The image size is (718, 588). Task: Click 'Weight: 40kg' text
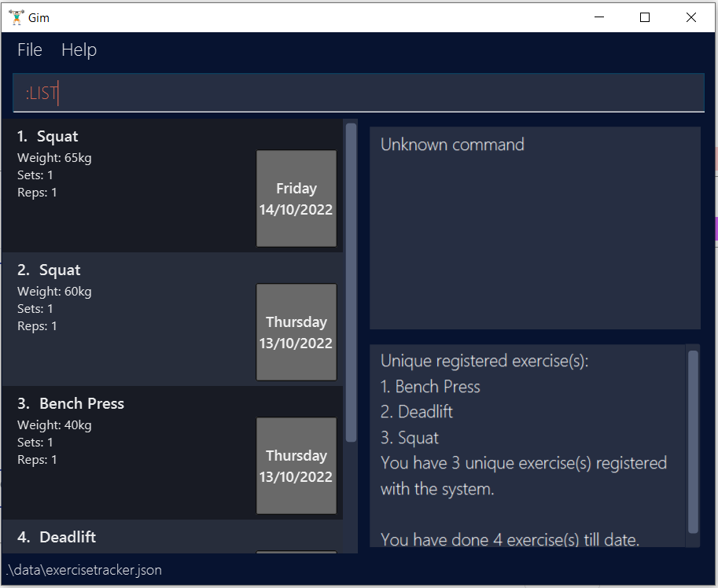click(x=54, y=425)
